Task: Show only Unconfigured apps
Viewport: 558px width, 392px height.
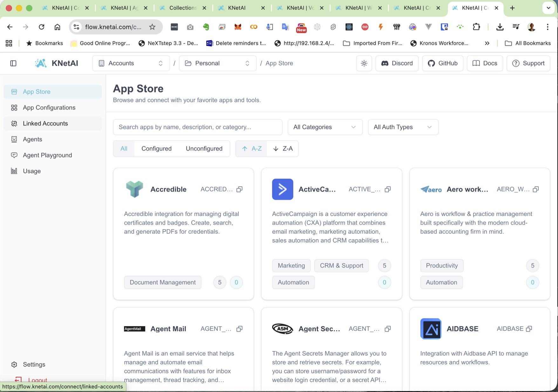Action: 204,148
